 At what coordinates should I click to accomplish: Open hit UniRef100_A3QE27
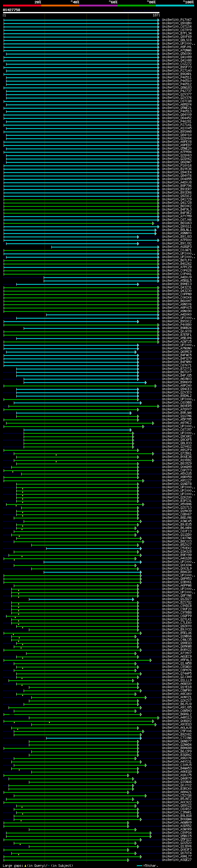tap(176, 860)
